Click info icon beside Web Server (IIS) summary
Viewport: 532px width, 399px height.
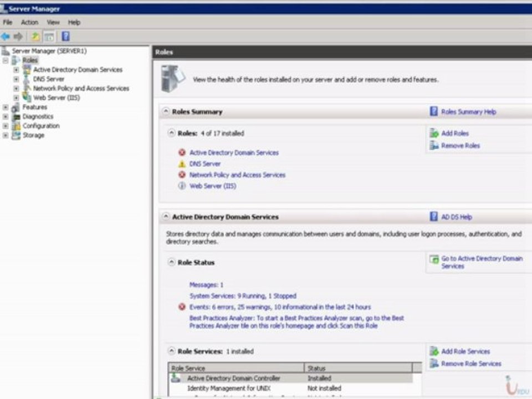pyautogui.click(x=182, y=186)
